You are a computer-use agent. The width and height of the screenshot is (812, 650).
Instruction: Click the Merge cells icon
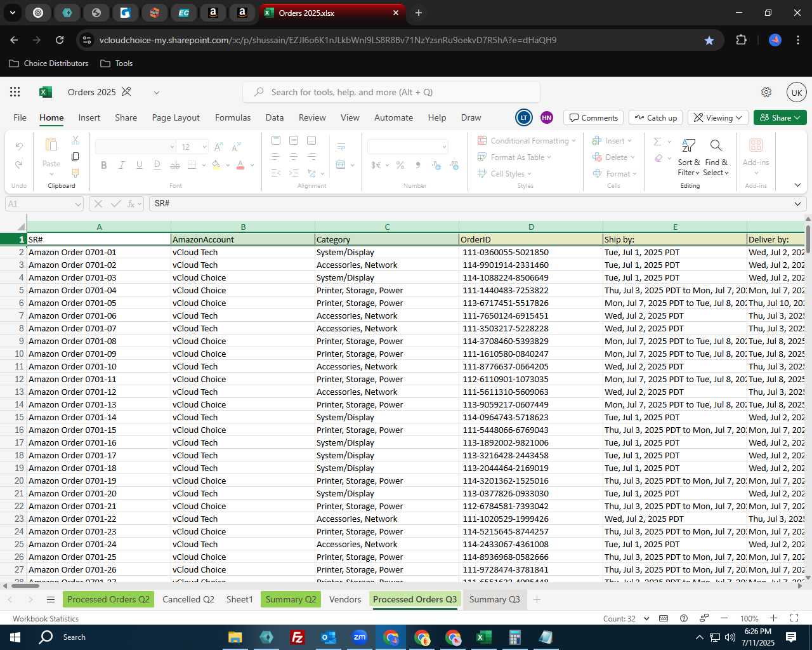pyautogui.click(x=341, y=165)
